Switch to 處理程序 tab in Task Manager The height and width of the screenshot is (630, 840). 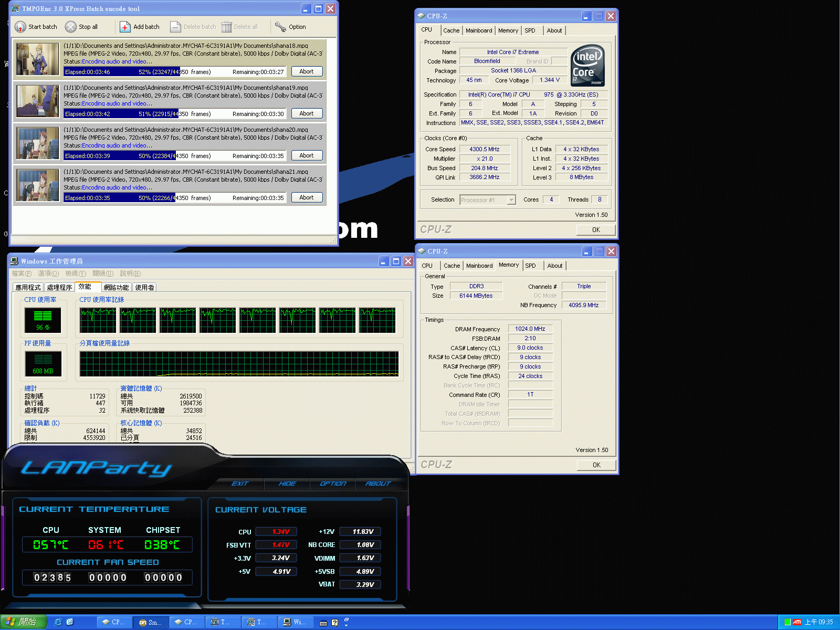click(x=59, y=287)
